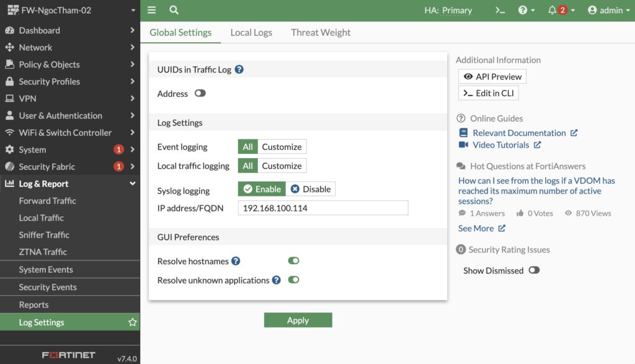The image size is (635, 364).
Task: Expand Security Profiles chevron
Action: [x=133, y=81]
